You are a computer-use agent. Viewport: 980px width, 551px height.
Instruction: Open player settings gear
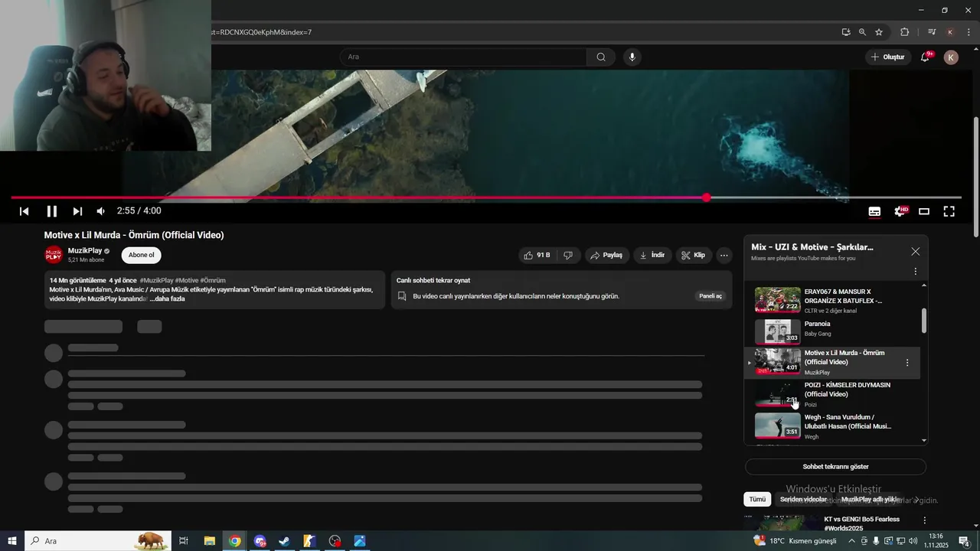click(x=900, y=211)
